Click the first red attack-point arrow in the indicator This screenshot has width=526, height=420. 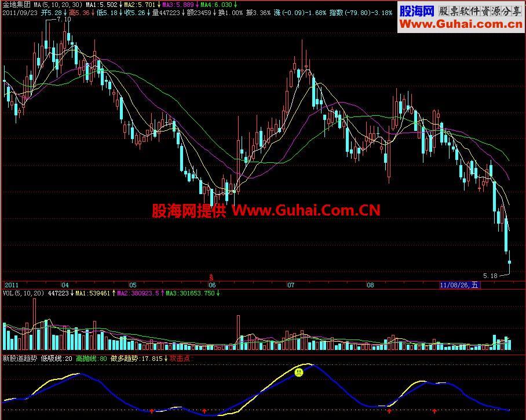[152, 411]
